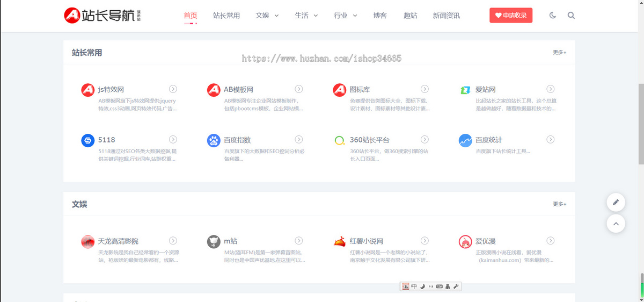Expand the 文娱 dropdown menu
Viewport: 644px width, 302px height.
point(267,16)
